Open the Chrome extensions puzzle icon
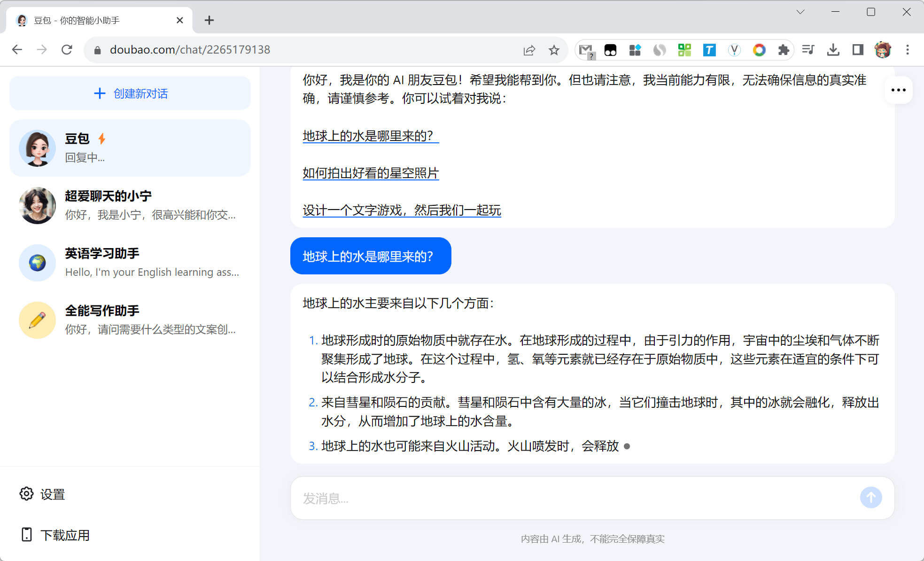The image size is (924, 561). coord(783,50)
